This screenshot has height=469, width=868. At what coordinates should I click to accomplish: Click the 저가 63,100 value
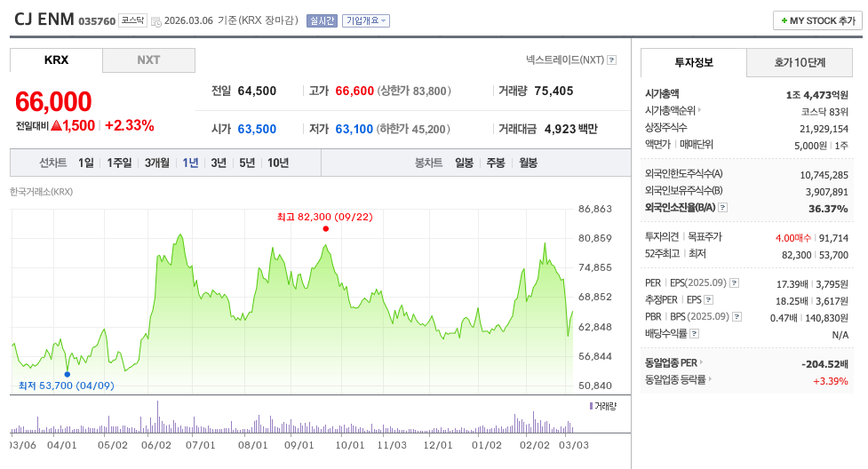click(x=354, y=129)
